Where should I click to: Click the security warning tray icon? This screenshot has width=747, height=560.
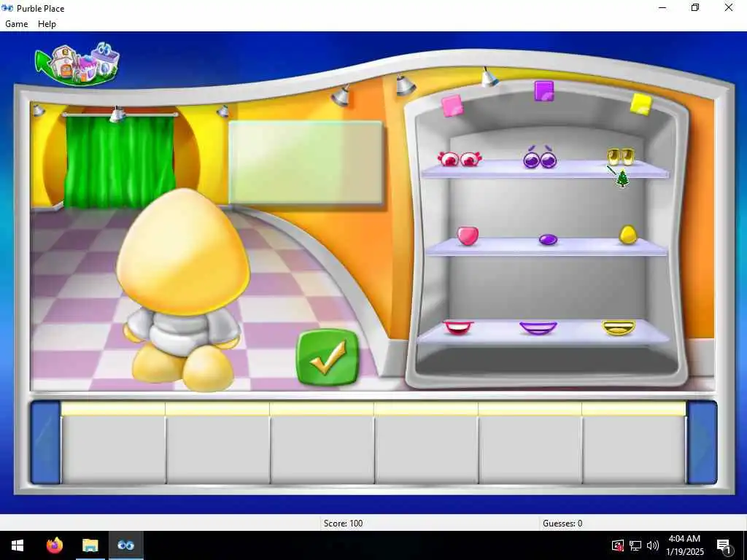coord(617,545)
